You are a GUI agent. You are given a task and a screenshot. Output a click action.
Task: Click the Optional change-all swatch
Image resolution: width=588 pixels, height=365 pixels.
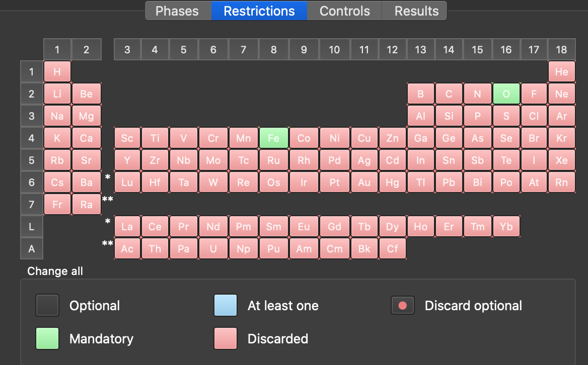(x=47, y=306)
